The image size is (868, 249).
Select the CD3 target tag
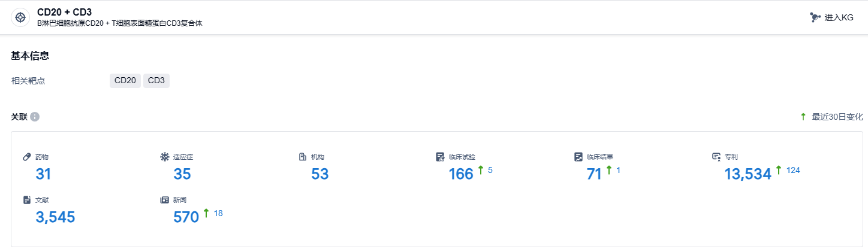point(156,81)
